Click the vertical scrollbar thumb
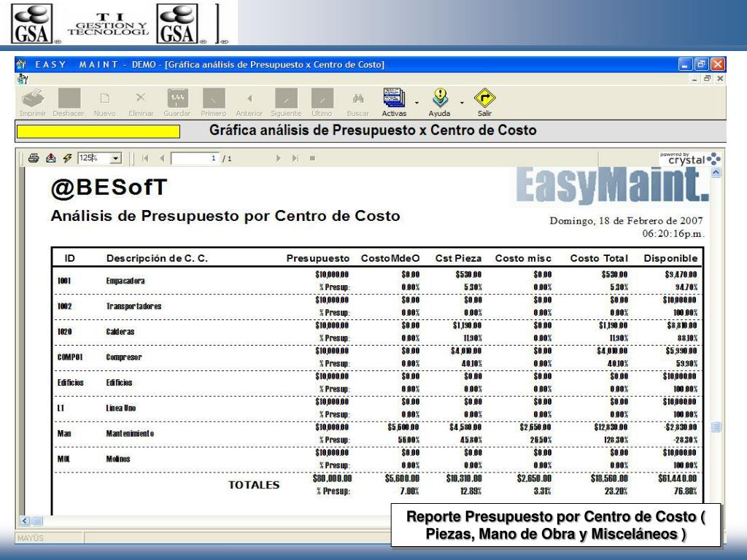747x560 pixels. [x=716, y=427]
